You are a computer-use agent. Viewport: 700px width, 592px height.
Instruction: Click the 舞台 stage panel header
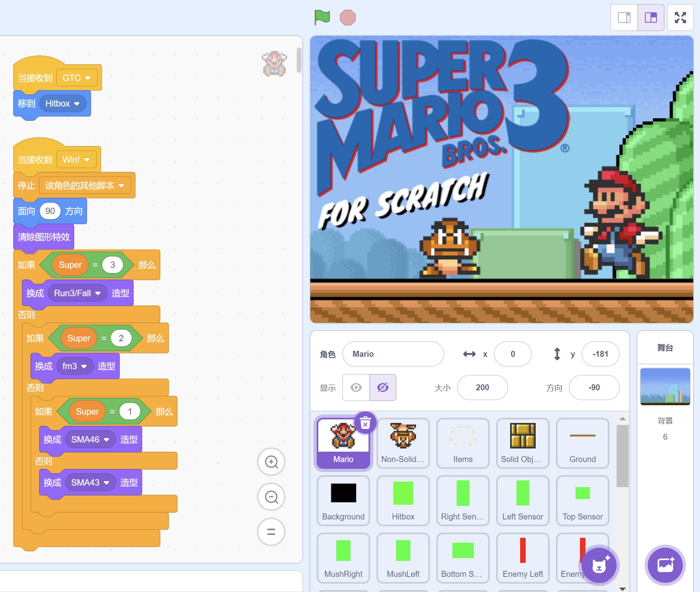coord(665,348)
